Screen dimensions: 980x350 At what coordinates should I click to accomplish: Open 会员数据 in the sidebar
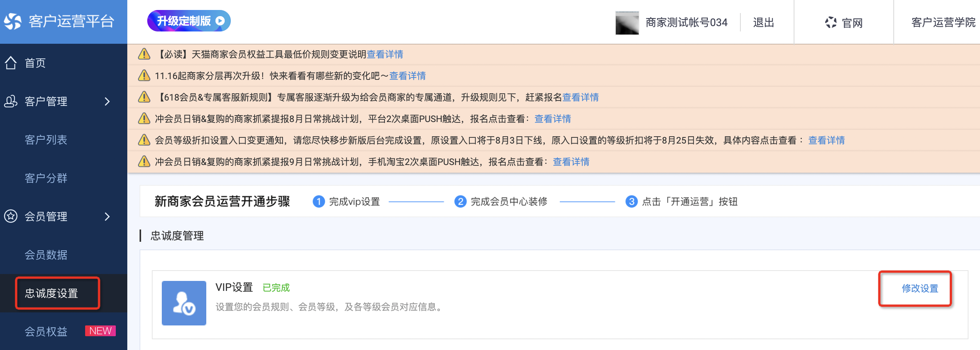pyautogui.click(x=46, y=255)
